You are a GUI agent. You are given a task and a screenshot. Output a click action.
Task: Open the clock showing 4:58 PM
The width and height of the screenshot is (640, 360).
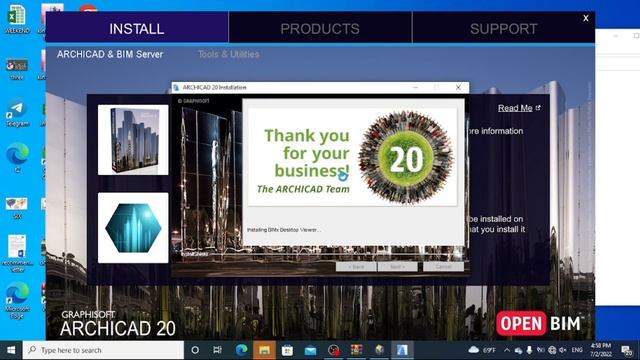(601, 350)
